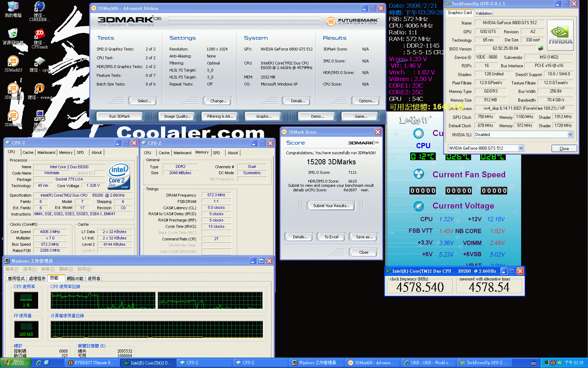Expand the GeForce 8800 GTS 512 card selector
This screenshot has width=588, height=368.
521,148
